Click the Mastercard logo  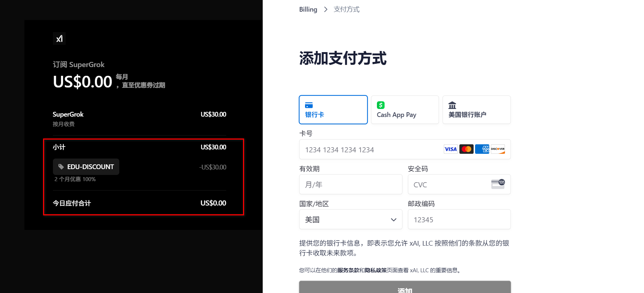(466, 149)
